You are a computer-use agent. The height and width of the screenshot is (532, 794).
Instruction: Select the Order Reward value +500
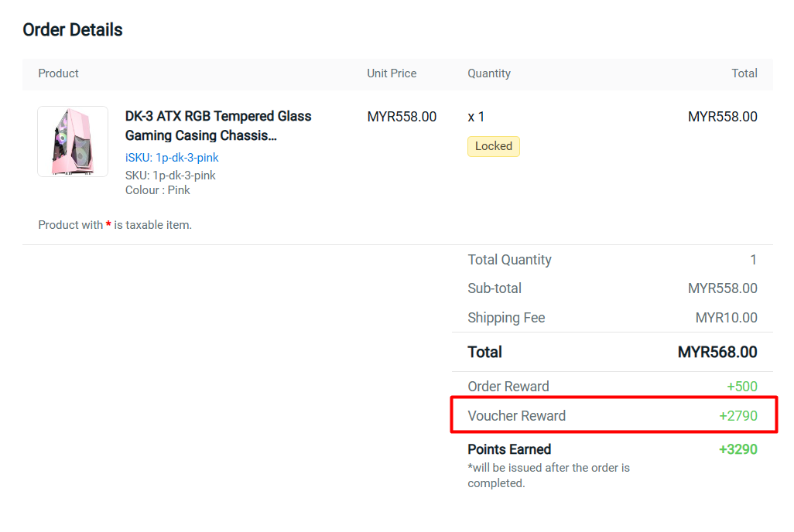[742, 386]
